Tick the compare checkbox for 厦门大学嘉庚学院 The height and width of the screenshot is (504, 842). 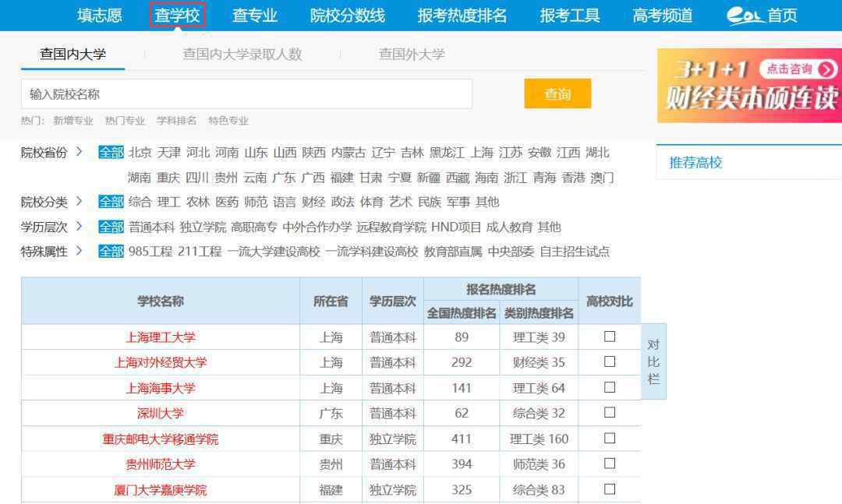coord(610,489)
